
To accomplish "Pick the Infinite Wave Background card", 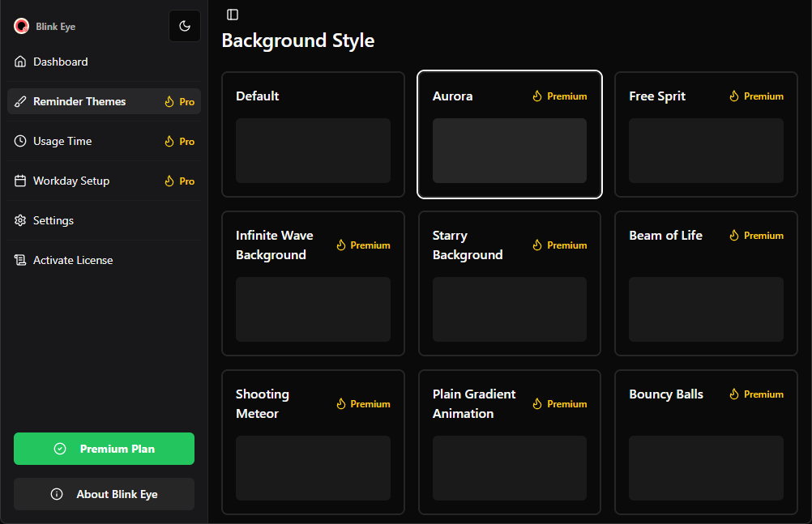I will (313, 283).
